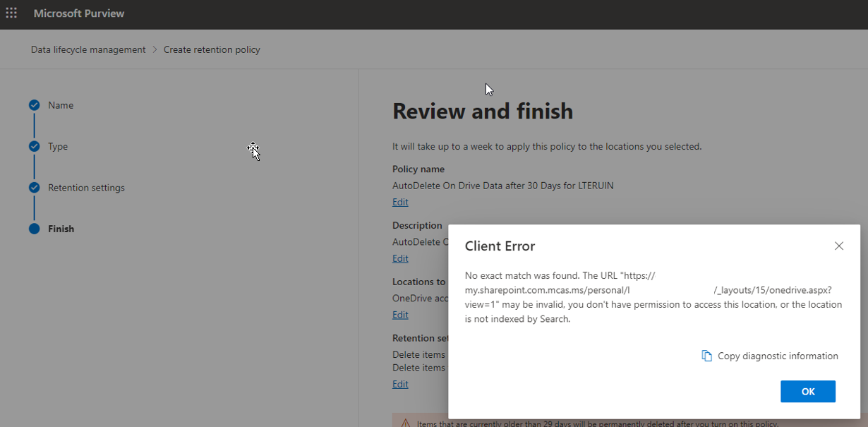Close the Client Error dialog with X

click(838, 246)
